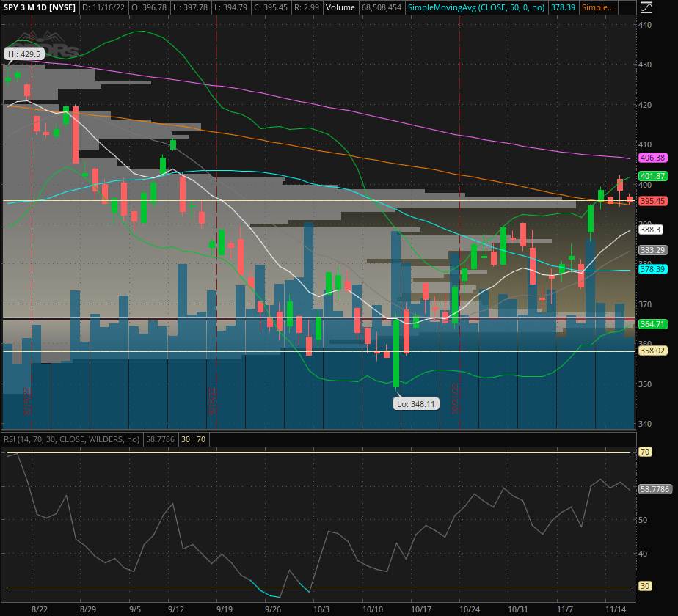This screenshot has width=678, height=616.
Task: Click the 10/10 date on the time axis
Action: 373,609
